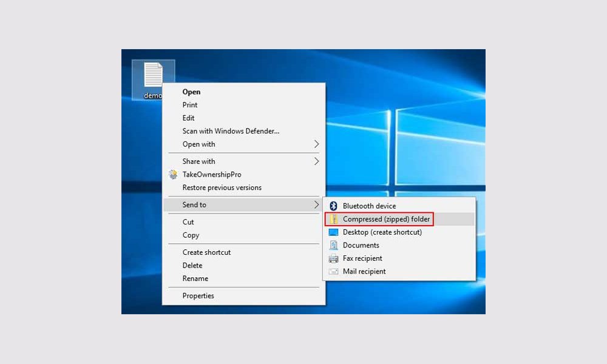Click the Documents folder icon
This screenshot has height=364, width=607.
(x=333, y=245)
